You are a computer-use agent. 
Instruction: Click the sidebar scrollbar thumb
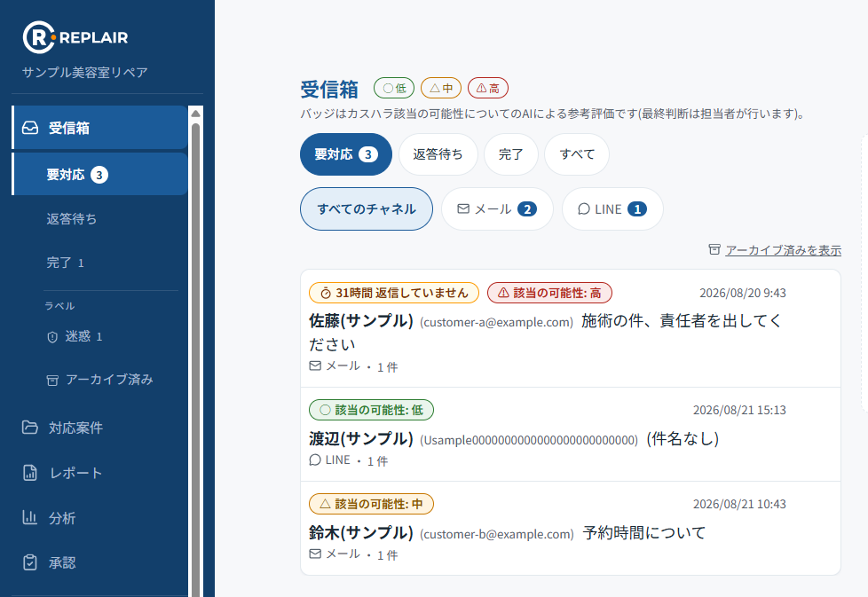tap(195, 359)
